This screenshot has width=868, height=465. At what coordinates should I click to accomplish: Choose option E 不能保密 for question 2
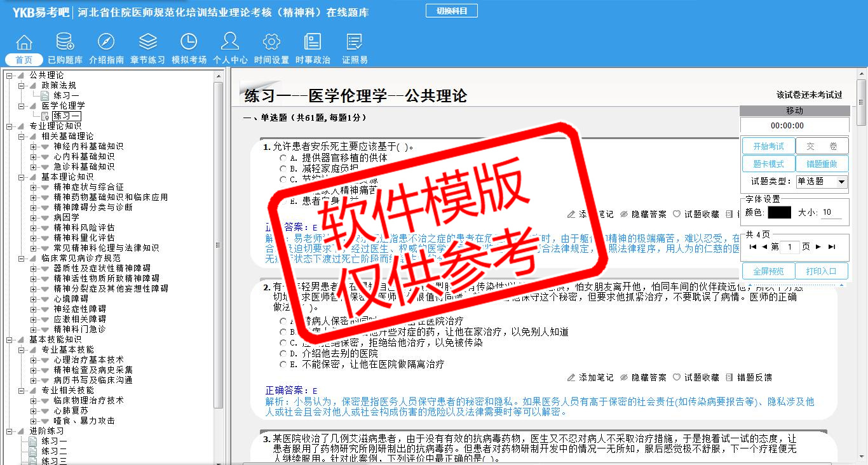(283, 365)
